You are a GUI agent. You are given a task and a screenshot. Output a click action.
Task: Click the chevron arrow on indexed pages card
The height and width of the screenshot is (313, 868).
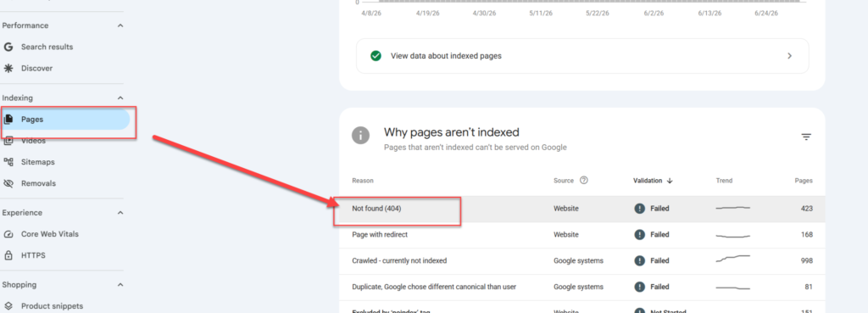point(790,56)
